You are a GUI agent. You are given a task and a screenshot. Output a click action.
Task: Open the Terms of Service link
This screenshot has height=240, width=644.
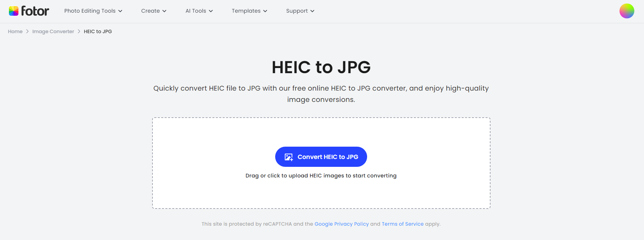(x=403, y=224)
